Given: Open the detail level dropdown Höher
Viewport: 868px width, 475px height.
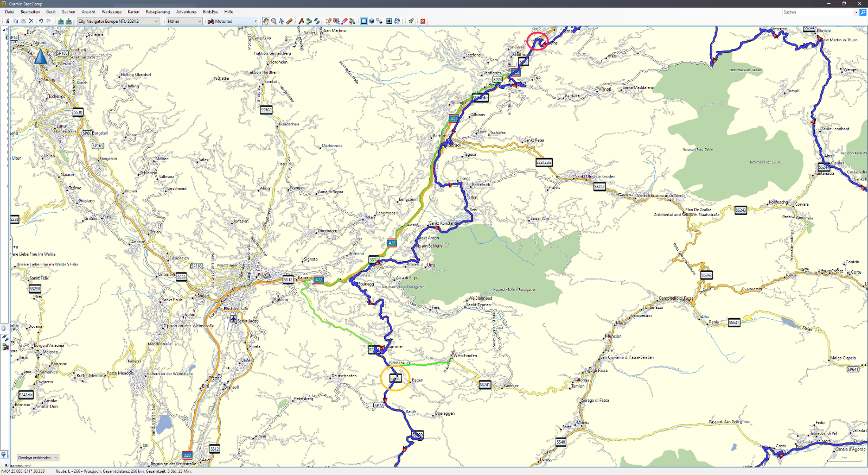Looking at the screenshot, I should click(184, 21).
